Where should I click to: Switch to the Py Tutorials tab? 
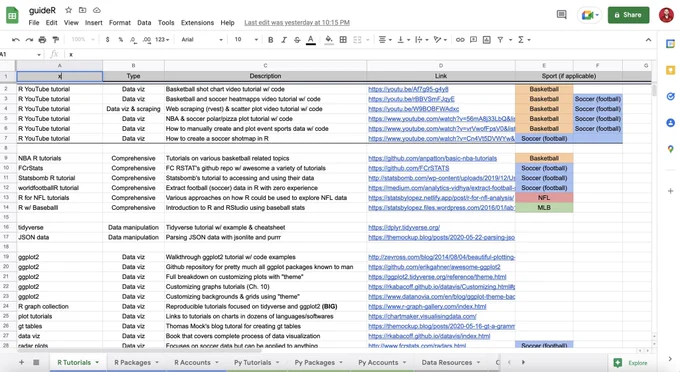(x=257, y=362)
